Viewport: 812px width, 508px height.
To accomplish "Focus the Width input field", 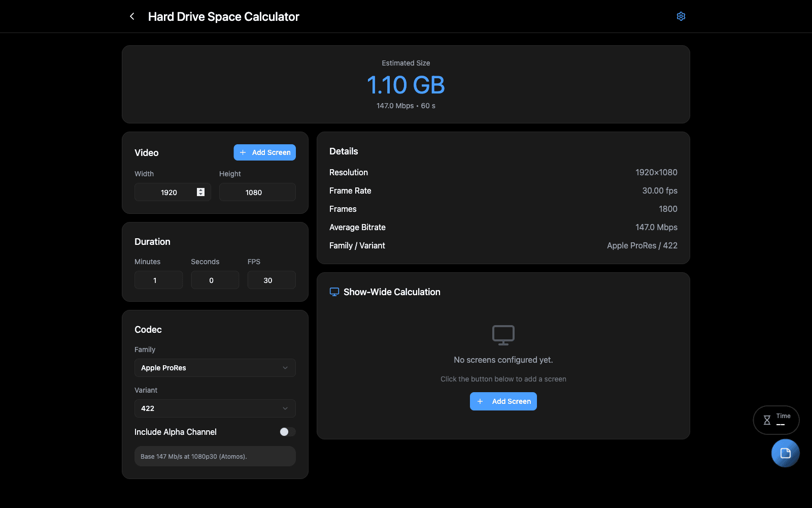I will (173, 192).
